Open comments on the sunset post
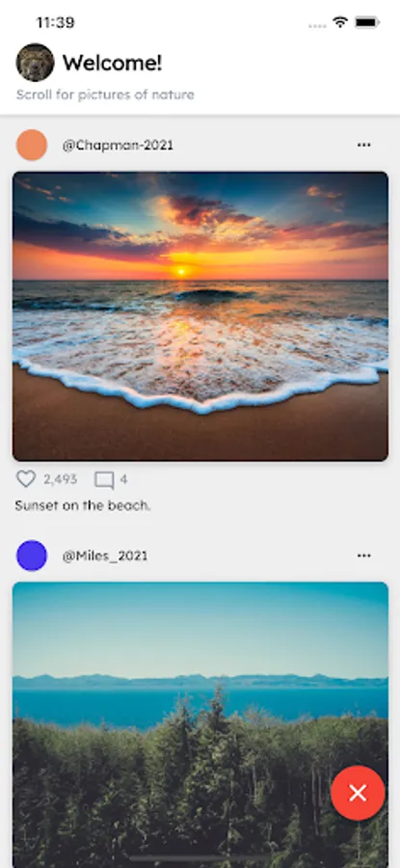This screenshot has width=400, height=868. click(x=104, y=480)
